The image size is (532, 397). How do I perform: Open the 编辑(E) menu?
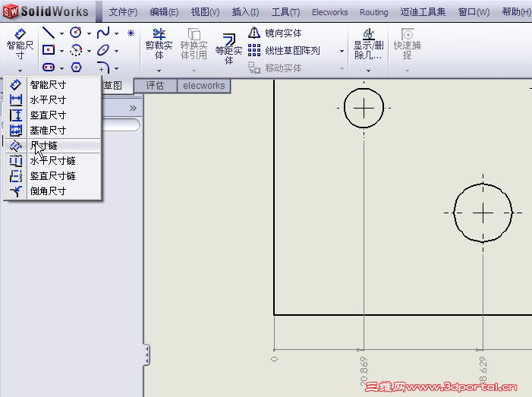(x=164, y=12)
